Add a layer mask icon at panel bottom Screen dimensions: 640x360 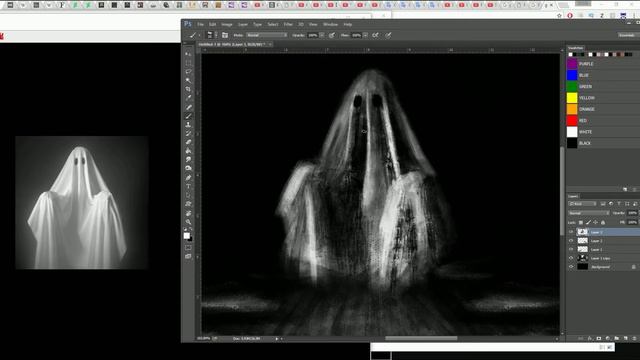[x=599, y=338]
